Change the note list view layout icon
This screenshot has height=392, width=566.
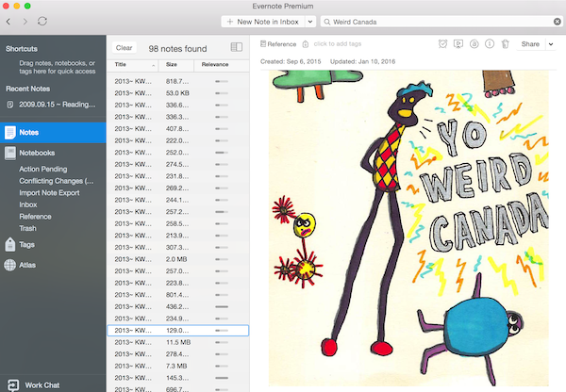237,47
